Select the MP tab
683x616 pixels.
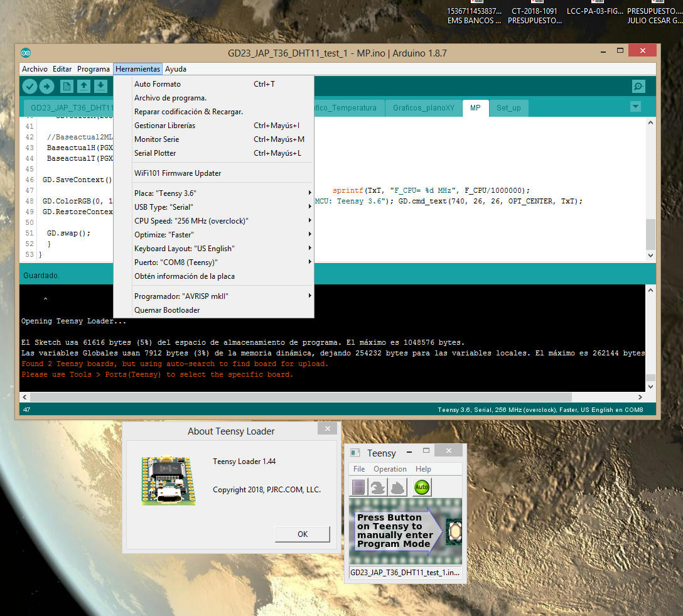475,108
